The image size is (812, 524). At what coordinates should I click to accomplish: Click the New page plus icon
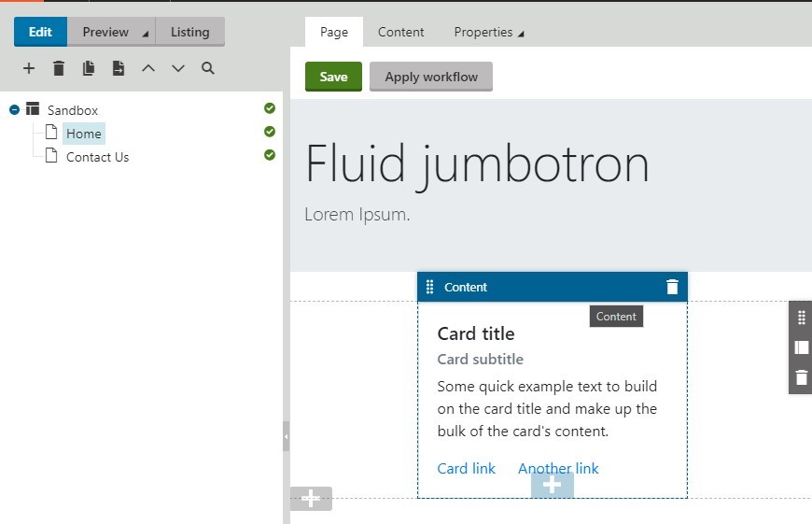pyautogui.click(x=29, y=68)
